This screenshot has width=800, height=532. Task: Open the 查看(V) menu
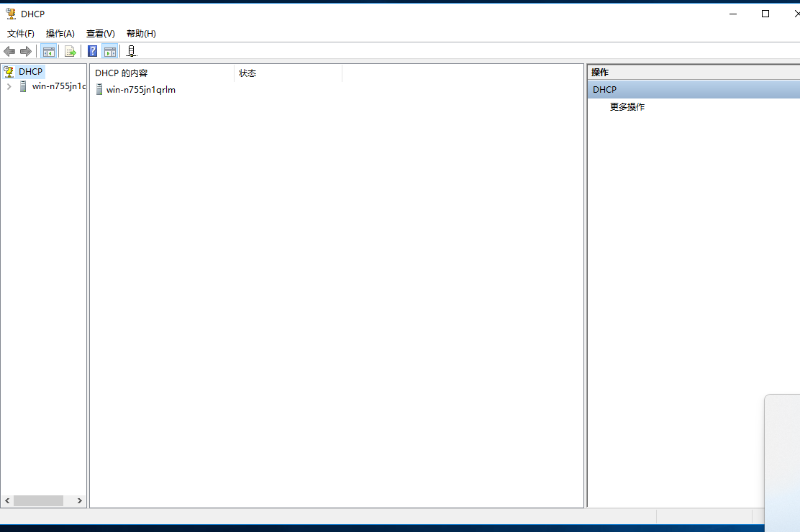coord(101,34)
